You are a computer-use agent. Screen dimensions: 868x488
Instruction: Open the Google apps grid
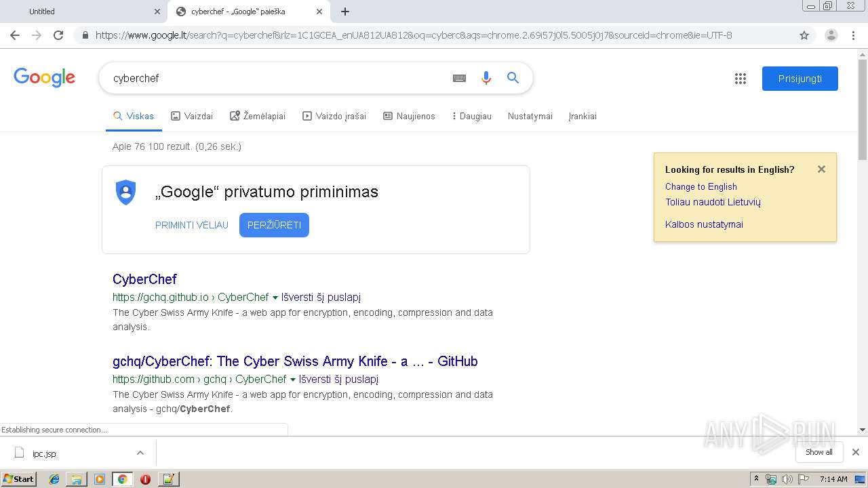click(x=741, y=79)
